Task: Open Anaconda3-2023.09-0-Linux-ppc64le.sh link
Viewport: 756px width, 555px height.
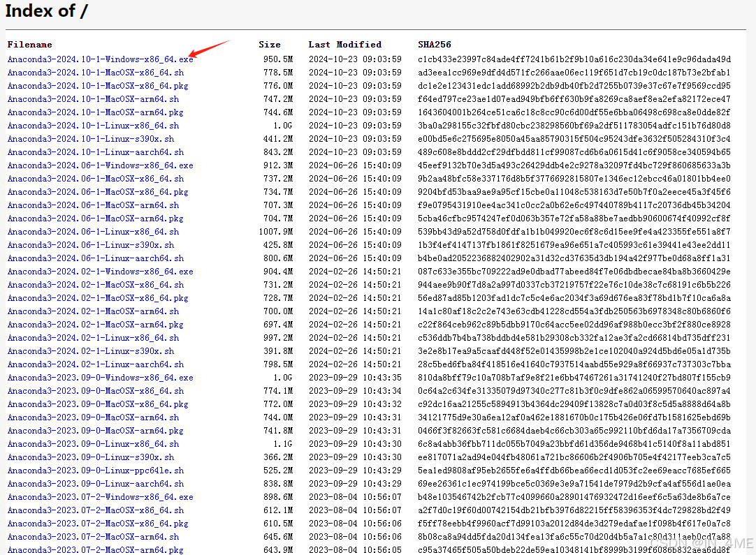Action: pyautogui.click(x=96, y=471)
